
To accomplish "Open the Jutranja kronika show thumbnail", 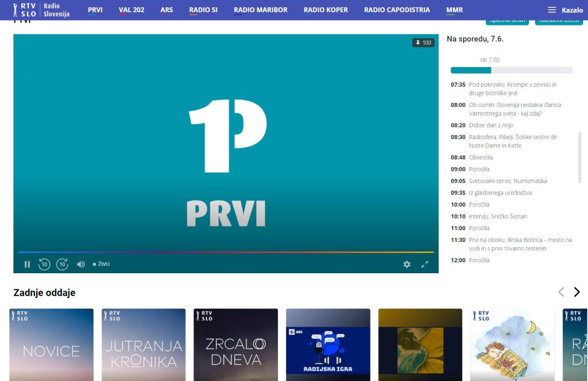I will pos(144,345).
